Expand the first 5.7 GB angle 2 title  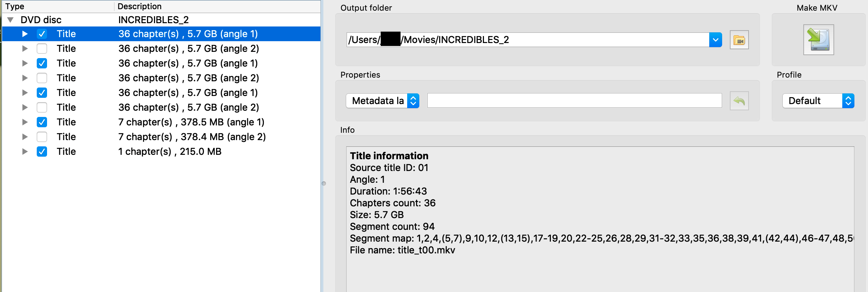pos(25,49)
